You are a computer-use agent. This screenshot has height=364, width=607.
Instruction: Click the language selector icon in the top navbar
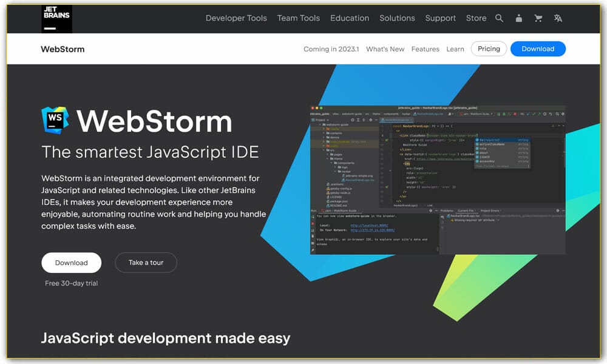coord(557,18)
